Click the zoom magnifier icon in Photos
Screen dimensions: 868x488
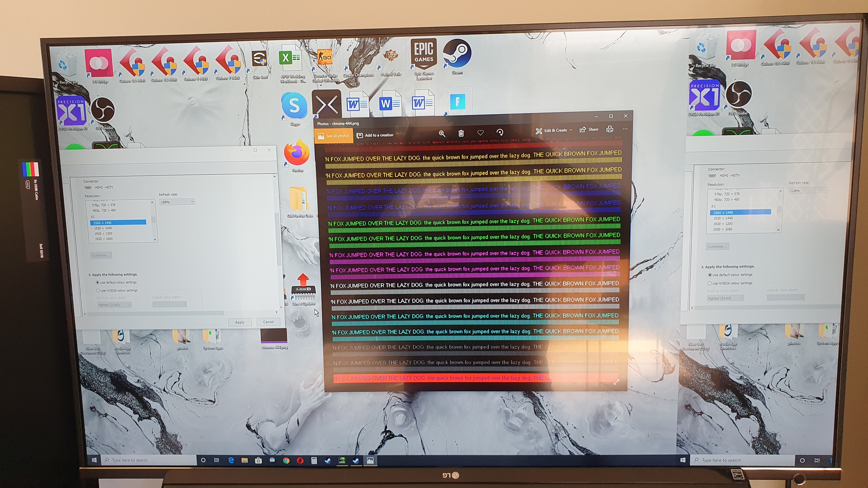point(442,134)
